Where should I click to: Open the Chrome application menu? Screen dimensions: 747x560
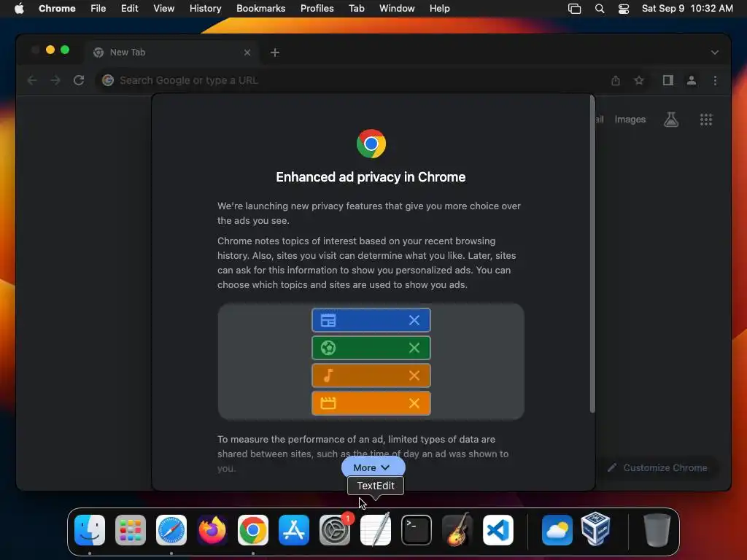pyautogui.click(x=57, y=9)
